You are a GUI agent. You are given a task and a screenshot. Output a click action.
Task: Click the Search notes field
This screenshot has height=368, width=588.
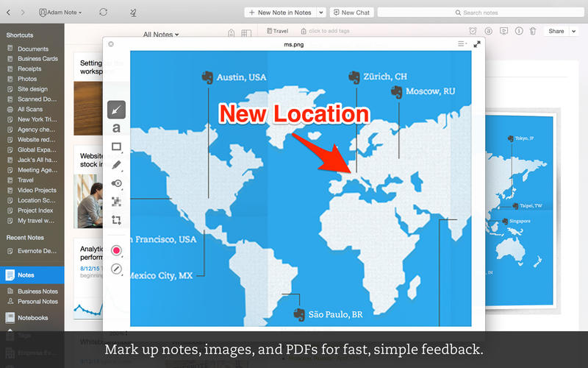click(480, 13)
